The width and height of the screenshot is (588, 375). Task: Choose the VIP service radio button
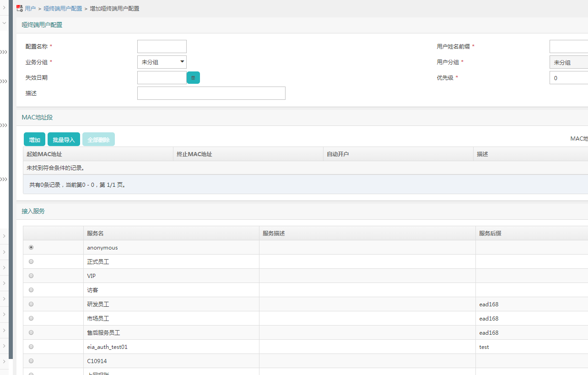[x=31, y=276]
